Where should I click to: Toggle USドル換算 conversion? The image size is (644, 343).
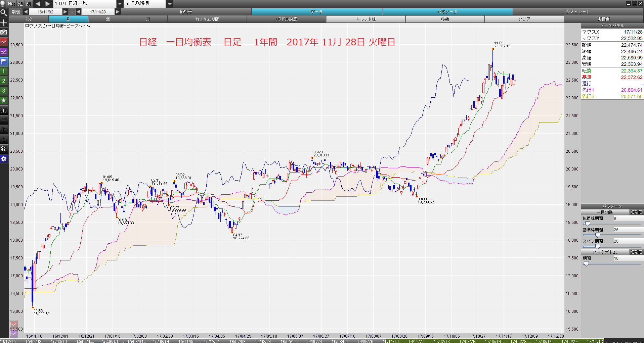[287, 19]
